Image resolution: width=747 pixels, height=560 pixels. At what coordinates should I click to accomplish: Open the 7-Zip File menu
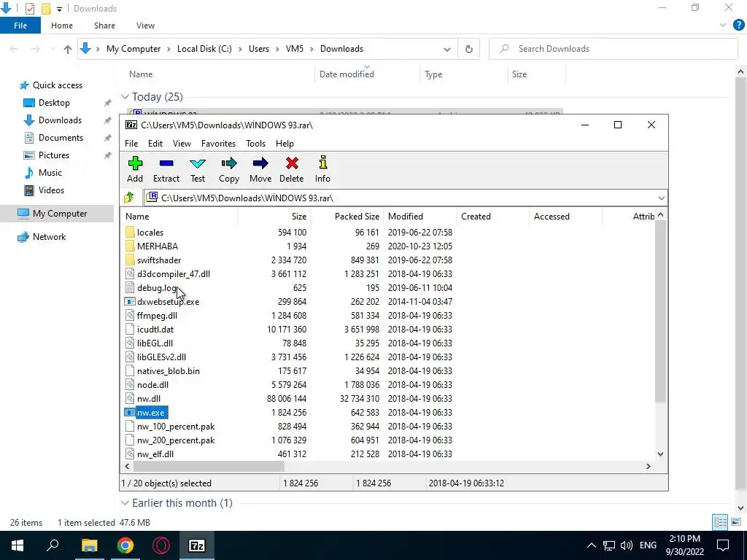click(x=131, y=144)
